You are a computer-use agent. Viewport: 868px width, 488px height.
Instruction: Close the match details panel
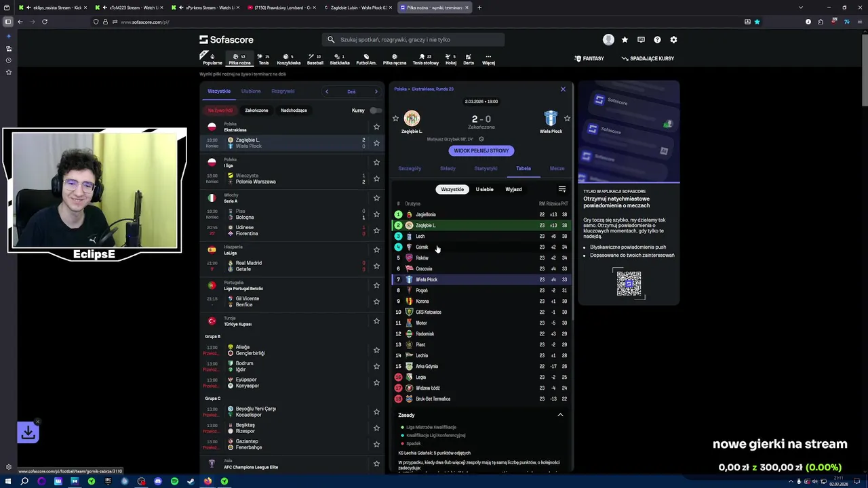point(563,89)
